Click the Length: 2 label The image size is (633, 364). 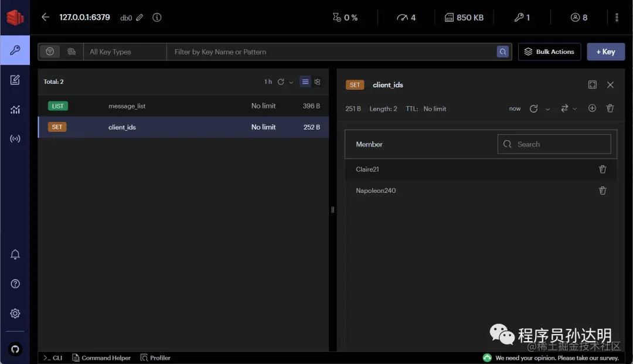click(383, 109)
